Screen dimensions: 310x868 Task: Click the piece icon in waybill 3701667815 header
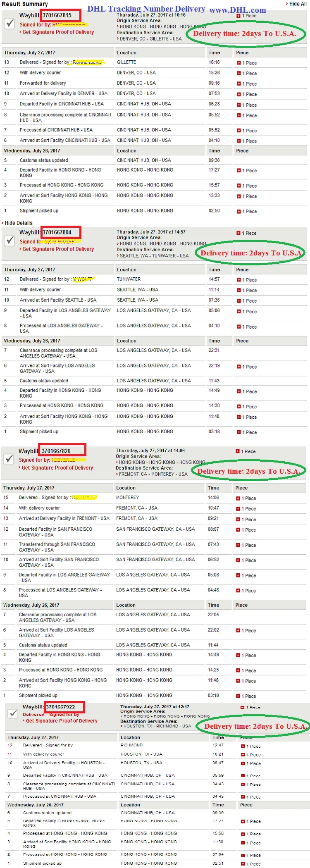238,16
